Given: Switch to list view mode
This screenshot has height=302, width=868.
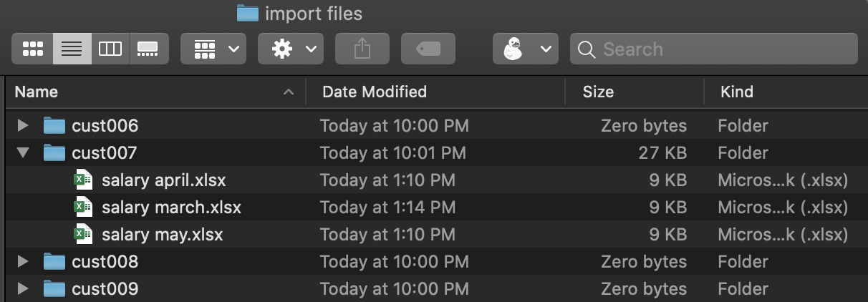Looking at the screenshot, I should (x=72, y=49).
